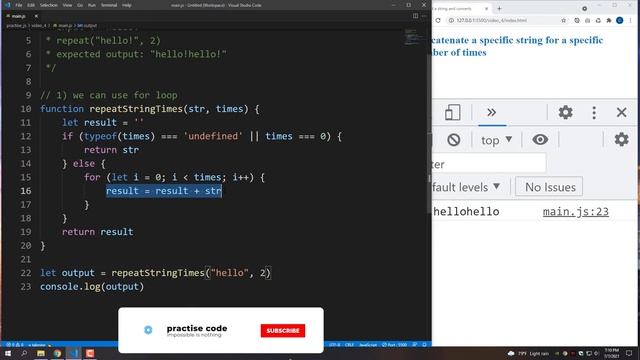Open Windows taskbar search
The height and width of the screenshot is (360, 640).
coord(24,353)
